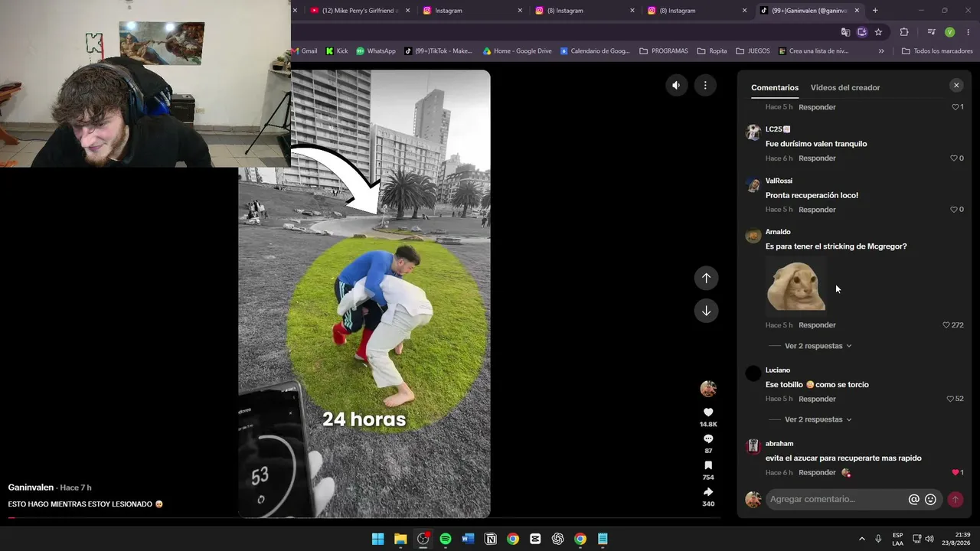Open the cat sticker image in Arnaldo's comment

click(x=796, y=285)
